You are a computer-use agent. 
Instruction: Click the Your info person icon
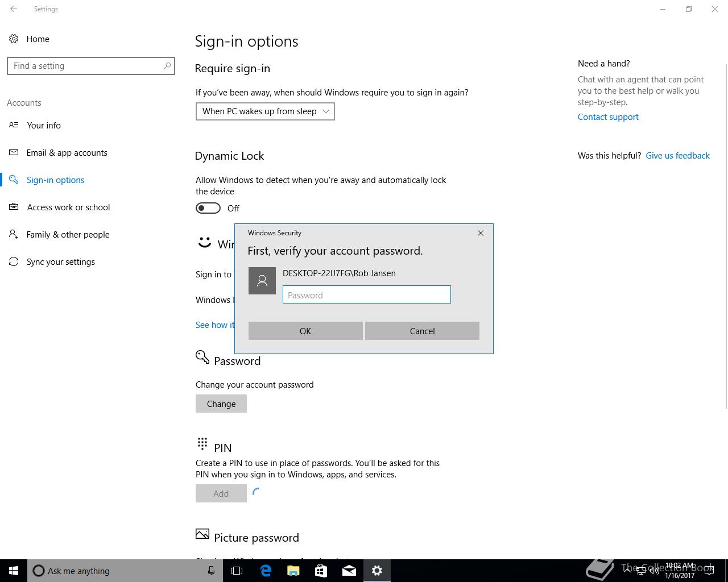coord(14,125)
